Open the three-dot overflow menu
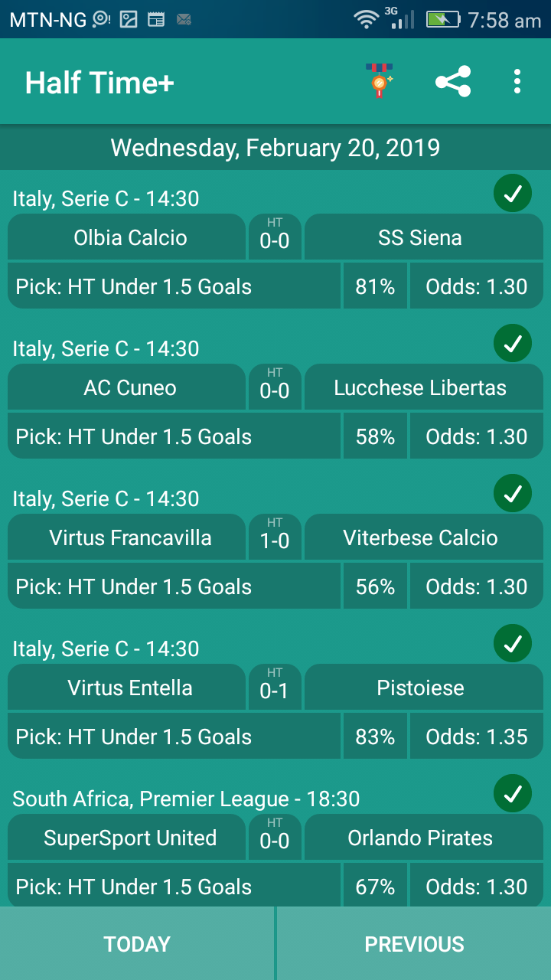This screenshot has width=551, height=980. point(517,81)
